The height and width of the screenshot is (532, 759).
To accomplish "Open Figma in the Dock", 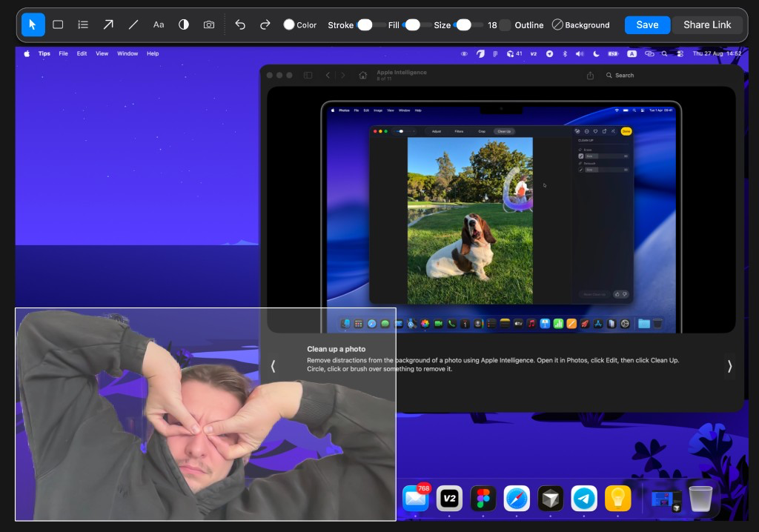I will point(483,499).
